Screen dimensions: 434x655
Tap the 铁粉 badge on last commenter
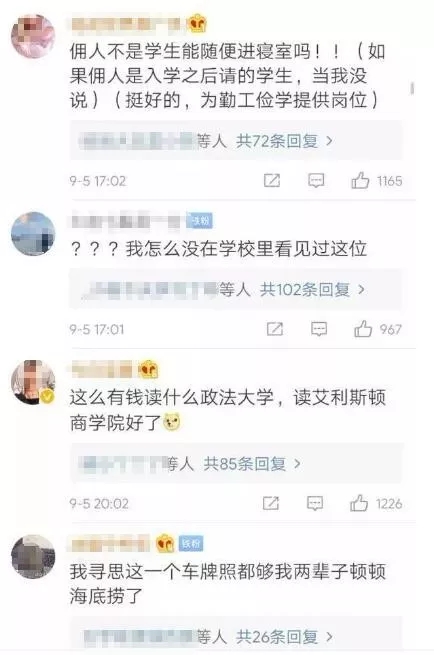click(191, 543)
